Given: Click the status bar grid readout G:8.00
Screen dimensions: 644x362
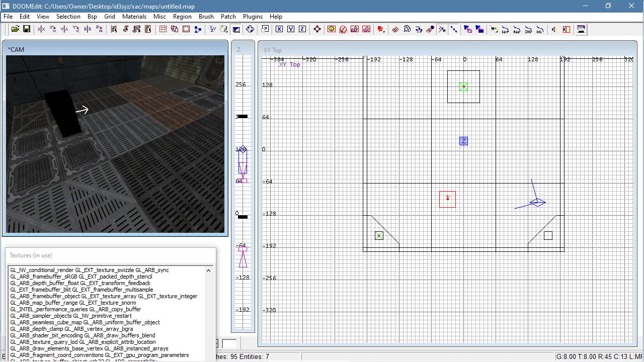Looking at the screenshot, I should point(566,357).
